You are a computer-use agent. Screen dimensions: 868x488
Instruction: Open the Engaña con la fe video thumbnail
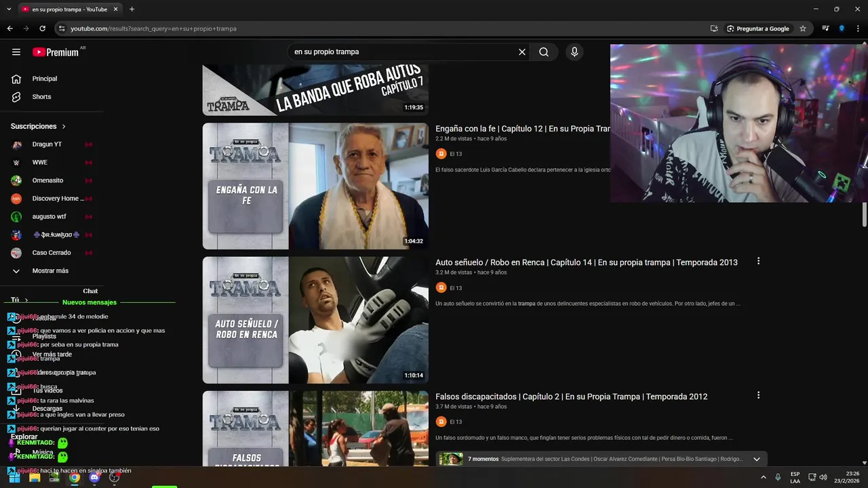coord(315,186)
